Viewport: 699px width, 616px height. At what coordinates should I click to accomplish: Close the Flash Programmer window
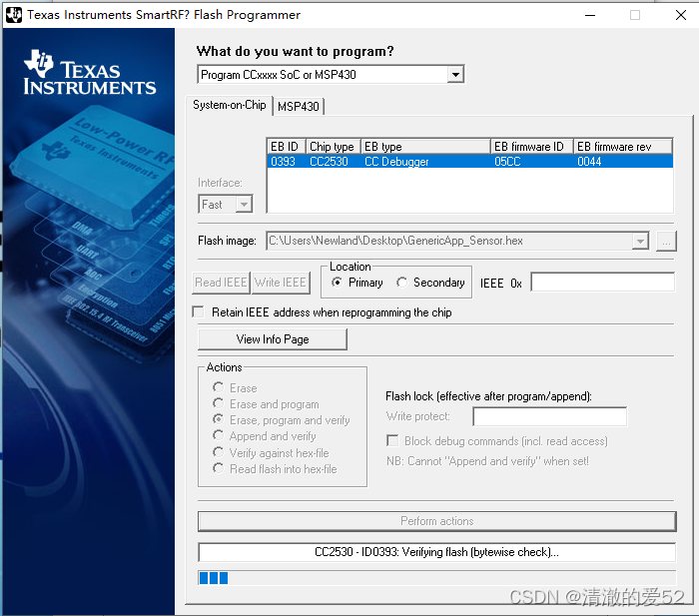(680, 15)
